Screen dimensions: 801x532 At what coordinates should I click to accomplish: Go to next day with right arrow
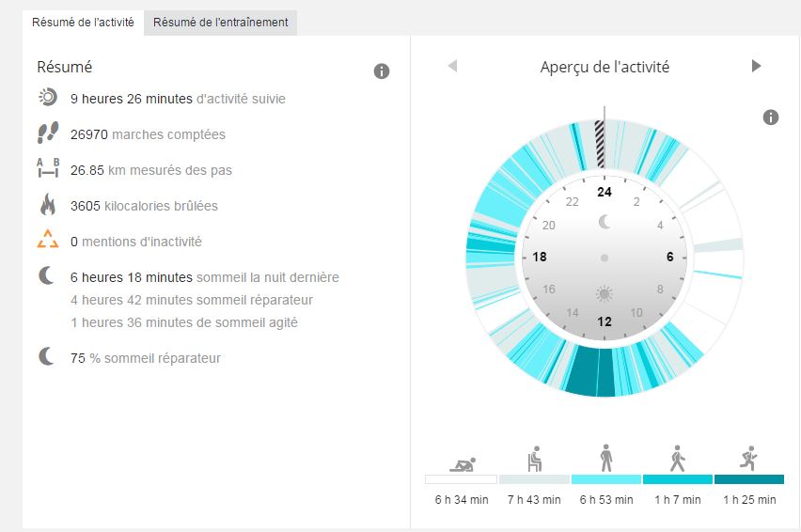(756, 66)
